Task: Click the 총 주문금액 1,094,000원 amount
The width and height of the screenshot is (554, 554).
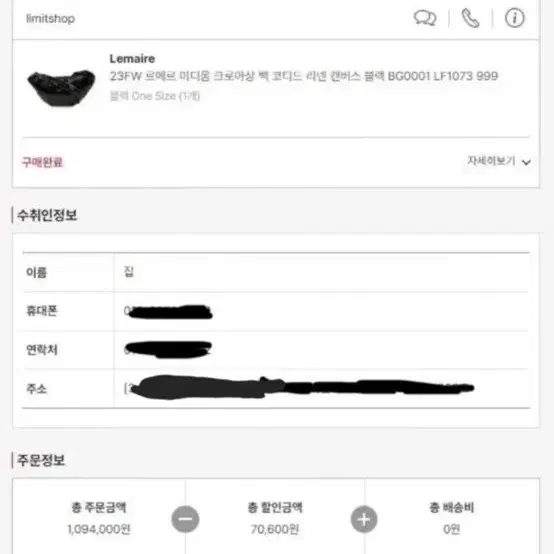Action: click(99, 529)
